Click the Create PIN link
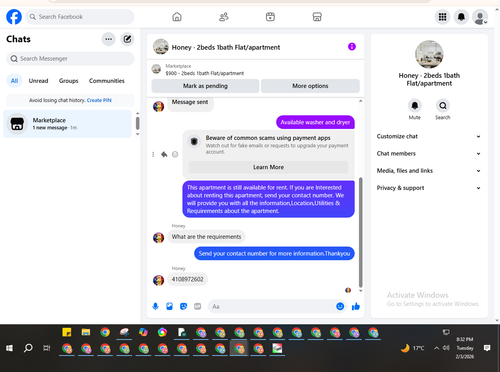Screen dimensions: 500x372 (x=99, y=100)
